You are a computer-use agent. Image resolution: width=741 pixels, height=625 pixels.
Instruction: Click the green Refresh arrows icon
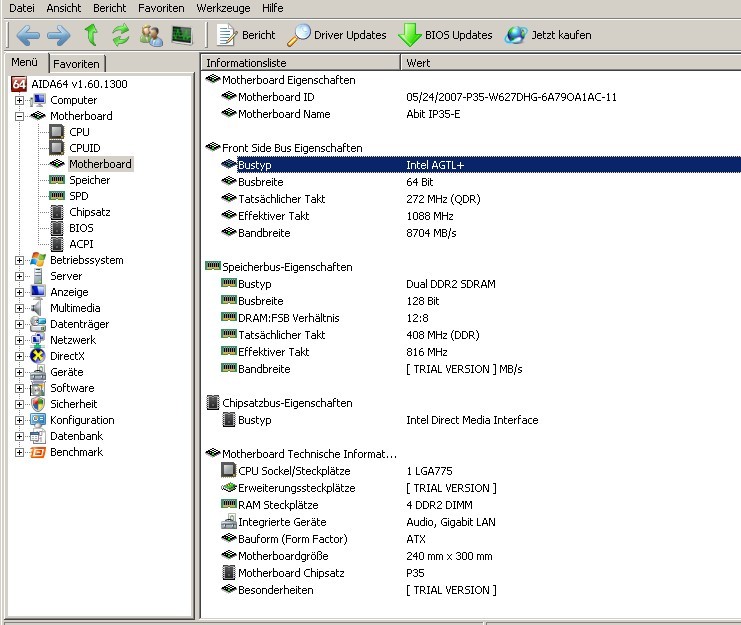click(x=121, y=35)
